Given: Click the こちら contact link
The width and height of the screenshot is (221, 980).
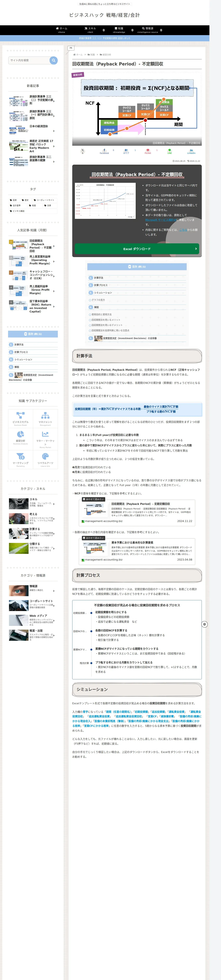Looking at the screenshot, I should (183, 229).
